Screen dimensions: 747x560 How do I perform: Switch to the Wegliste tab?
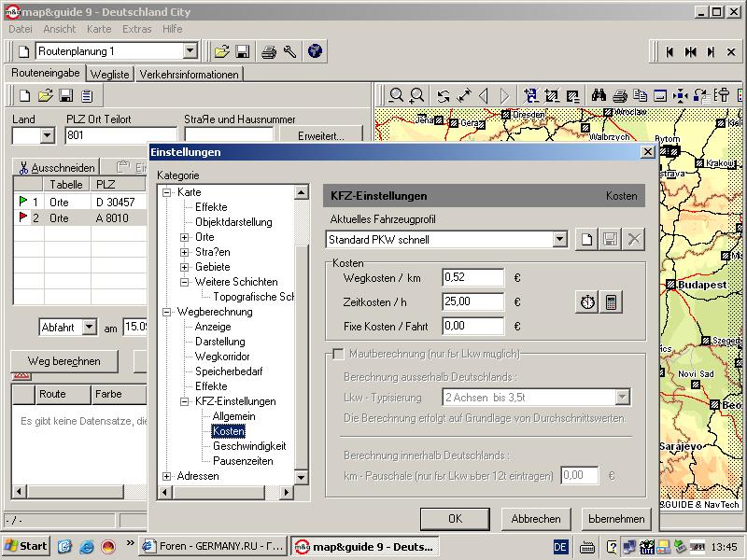[x=110, y=75]
